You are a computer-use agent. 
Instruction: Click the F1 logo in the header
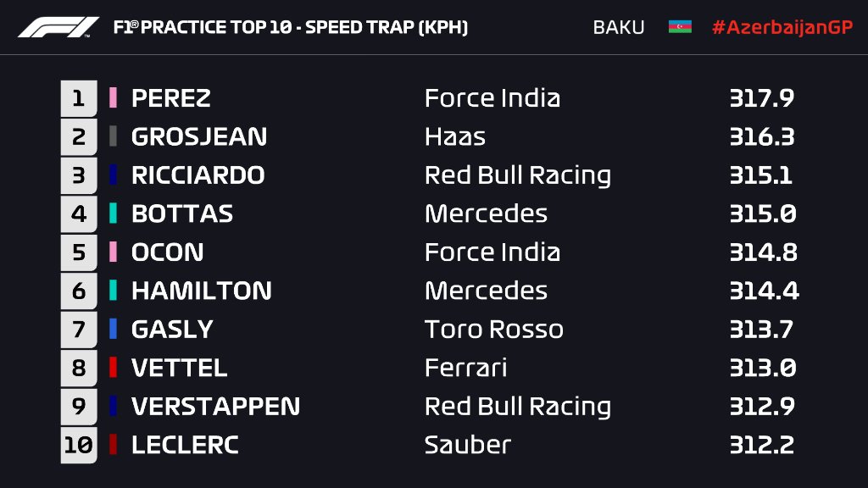(x=58, y=27)
